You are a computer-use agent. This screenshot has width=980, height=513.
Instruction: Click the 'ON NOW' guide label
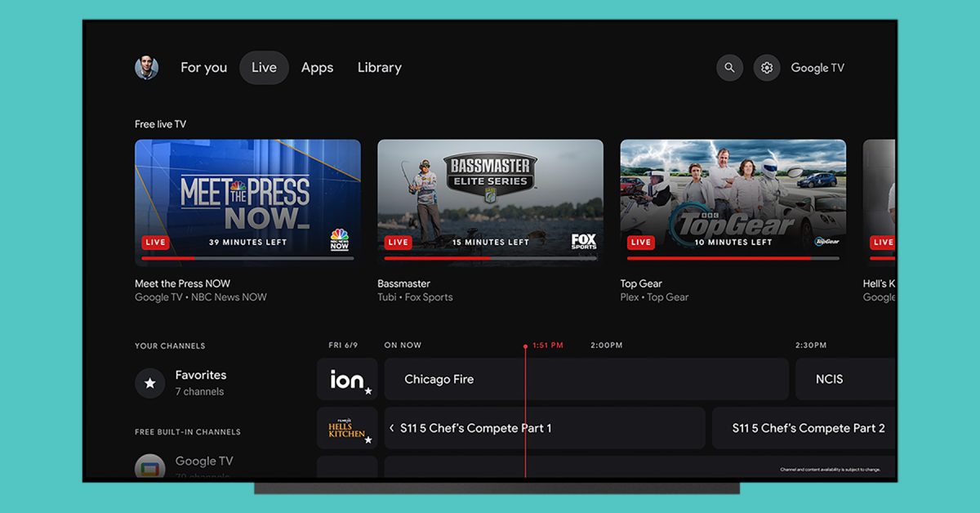pyautogui.click(x=403, y=346)
